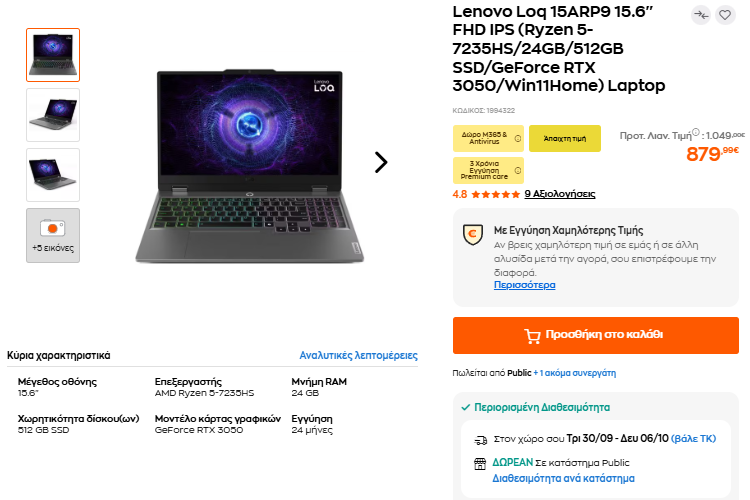Click the +1 ακόμα συνεργάτη link
Image resolution: width=750 pixels, height=500 pixels.
(x=575, y=373)
